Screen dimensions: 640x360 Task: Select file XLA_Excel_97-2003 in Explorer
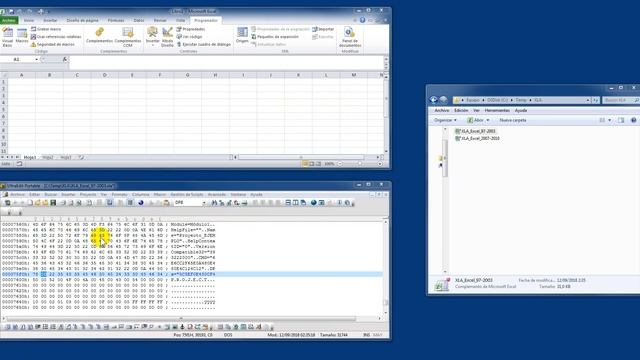(475, 131)
